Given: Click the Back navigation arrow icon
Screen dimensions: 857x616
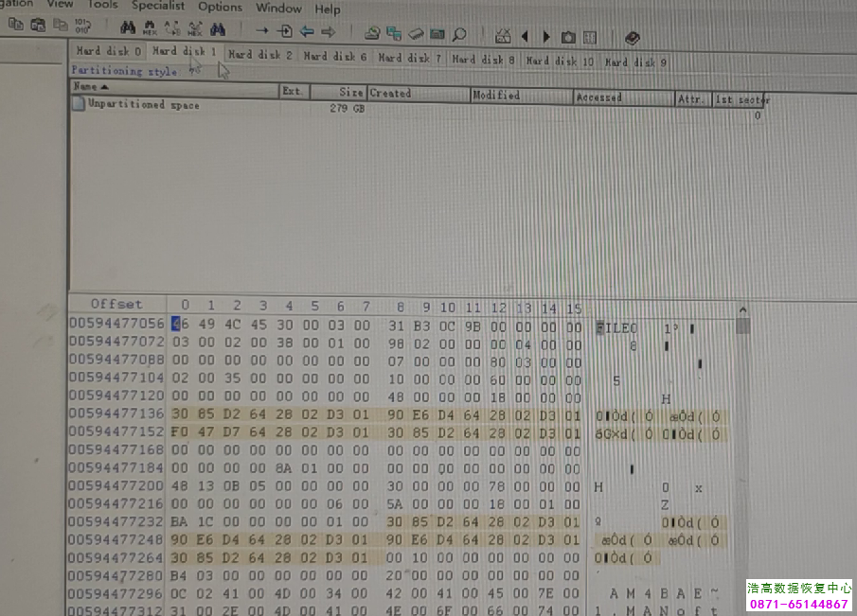Looking at the screenshot, I should [307, 32].
